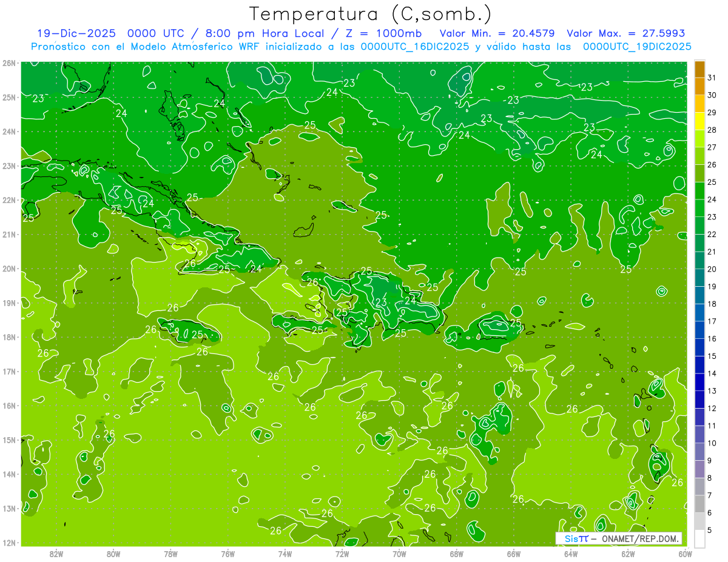This screenshot has width=728, height=562.
Task: Click the "26N" latitude axis label
Action: [x=8, y=63]
